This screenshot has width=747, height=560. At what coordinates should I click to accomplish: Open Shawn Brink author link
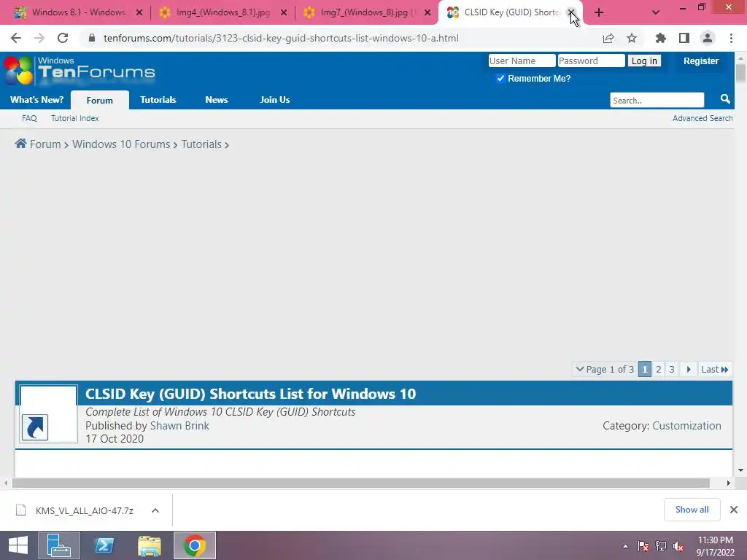coord(179,425)
